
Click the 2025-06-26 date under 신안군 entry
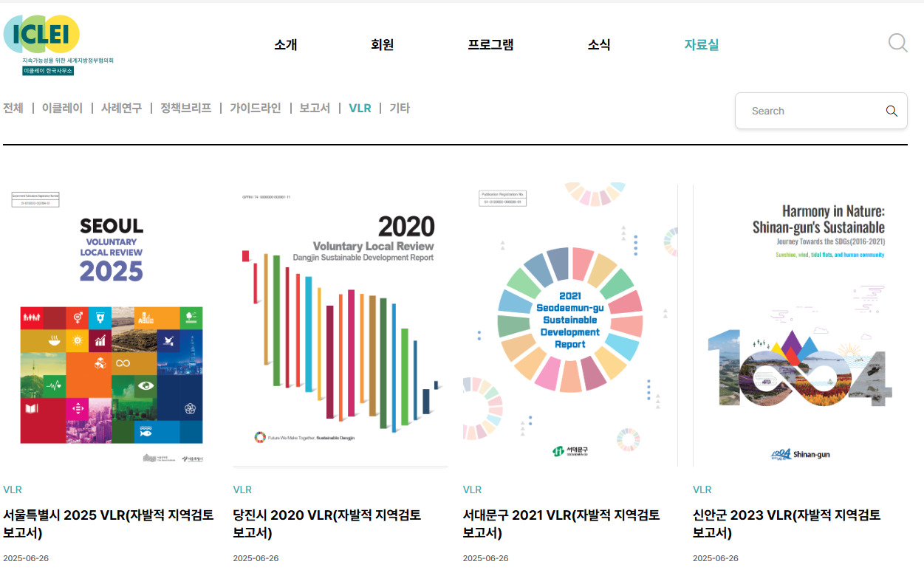(716, 558)
